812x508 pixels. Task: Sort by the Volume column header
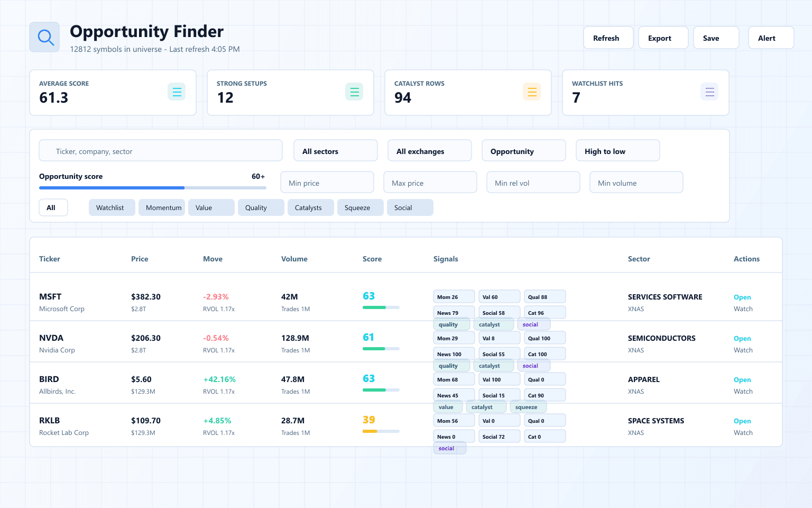click(294, 259)
